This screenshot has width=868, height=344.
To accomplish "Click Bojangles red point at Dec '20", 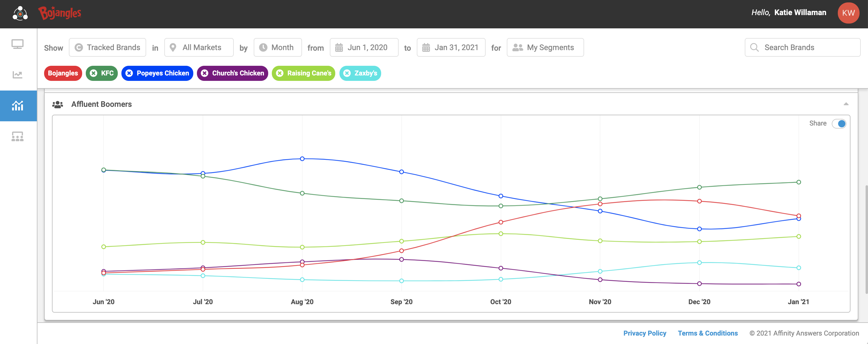I will (699, 201).
